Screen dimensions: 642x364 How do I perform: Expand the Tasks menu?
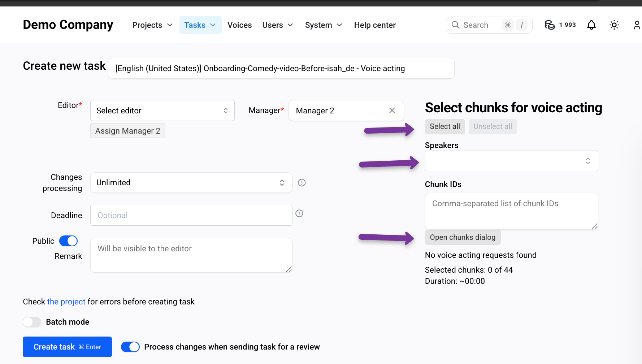200,25
